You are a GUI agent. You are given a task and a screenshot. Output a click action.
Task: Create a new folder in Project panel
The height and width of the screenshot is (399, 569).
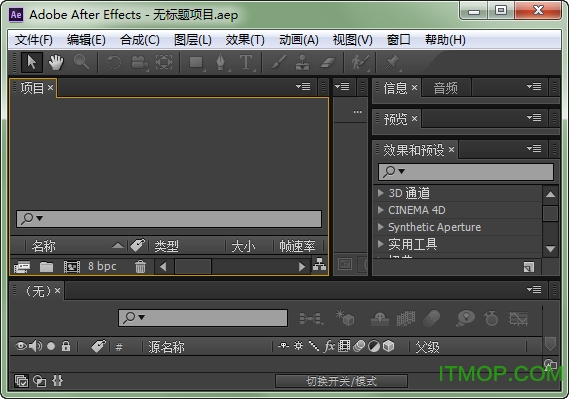46,267
